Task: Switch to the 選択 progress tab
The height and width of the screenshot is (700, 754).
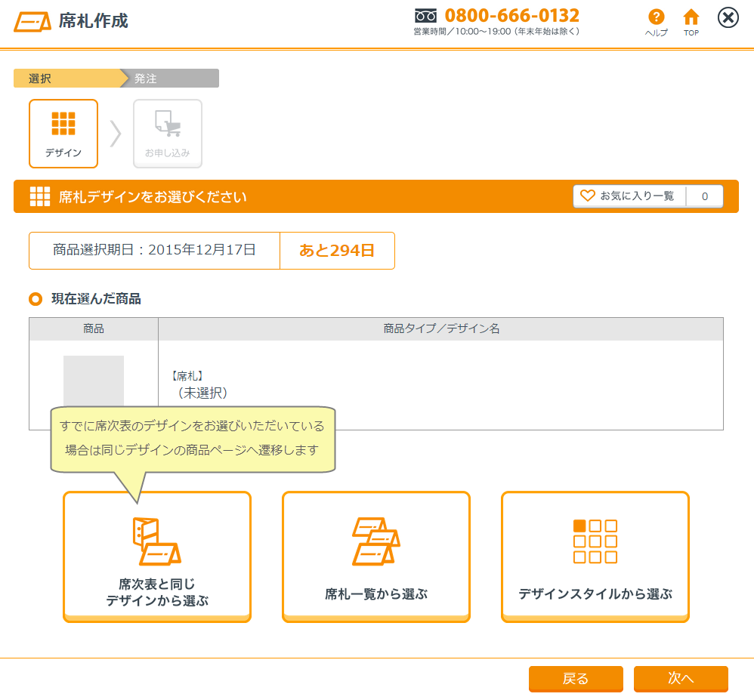Action: point(66,79)
